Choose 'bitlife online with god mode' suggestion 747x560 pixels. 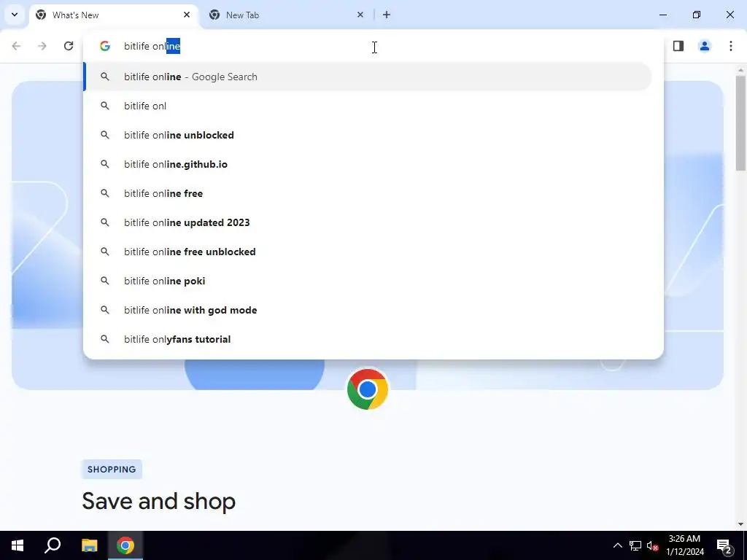point(368,310)
